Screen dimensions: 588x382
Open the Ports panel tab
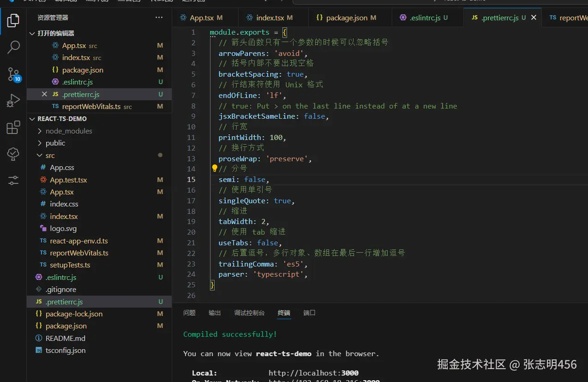coord(309,313)
